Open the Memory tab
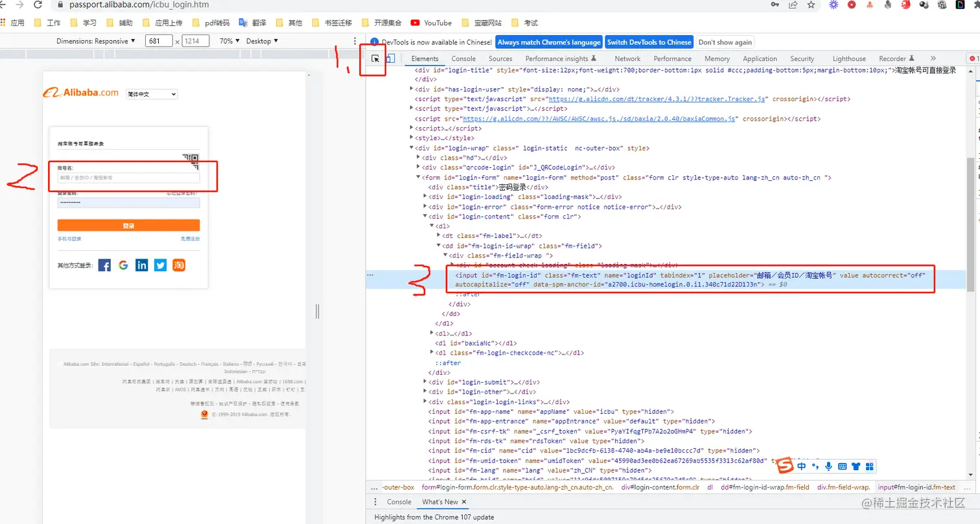This screenshot has height=524, width=980. click(717, 58)
